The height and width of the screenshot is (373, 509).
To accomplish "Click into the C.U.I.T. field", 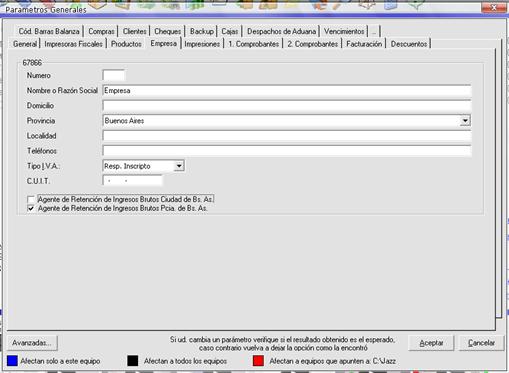I will tap(133, 181).
